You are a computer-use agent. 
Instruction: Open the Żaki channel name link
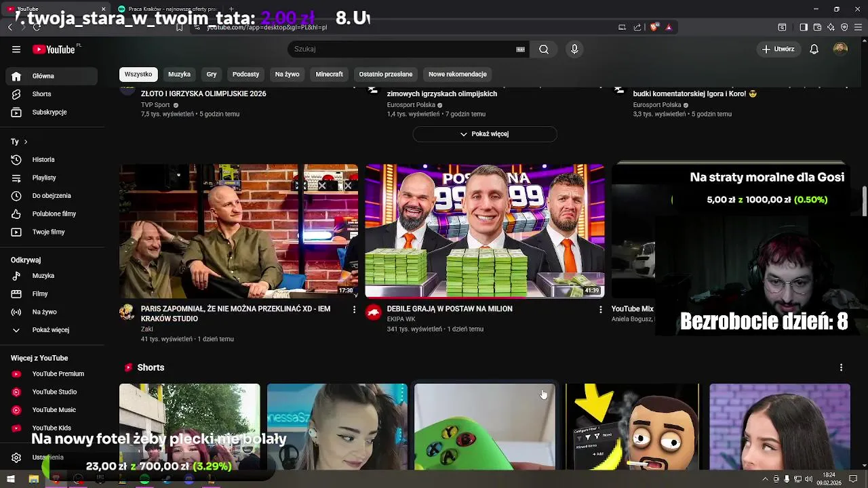[147, 329]
